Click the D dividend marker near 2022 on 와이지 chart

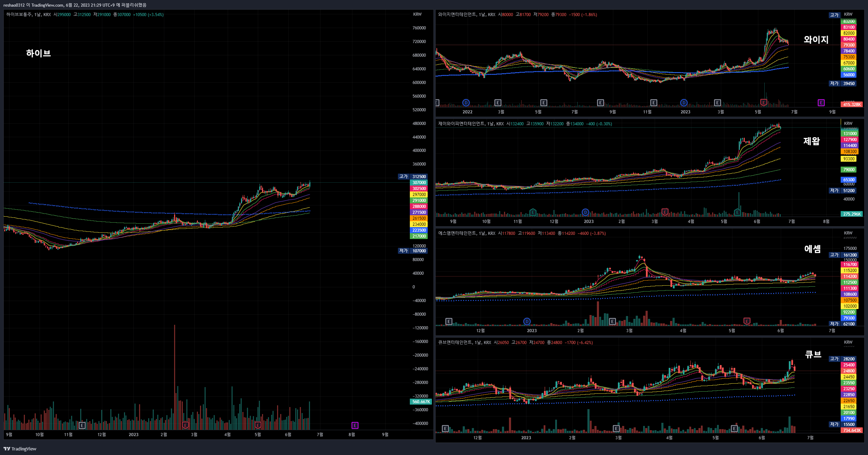(x=466, y=103)
